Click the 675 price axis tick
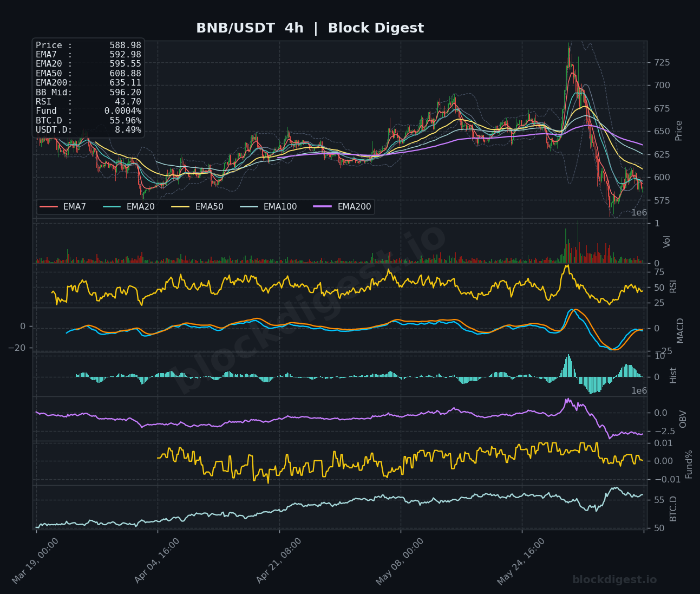 (662, 108)
